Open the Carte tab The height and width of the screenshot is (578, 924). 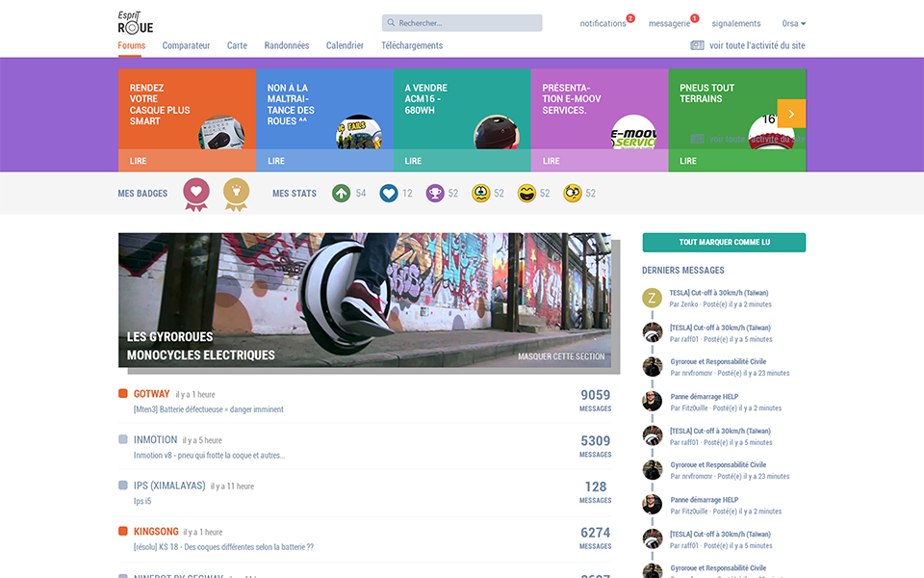point(237,45)
